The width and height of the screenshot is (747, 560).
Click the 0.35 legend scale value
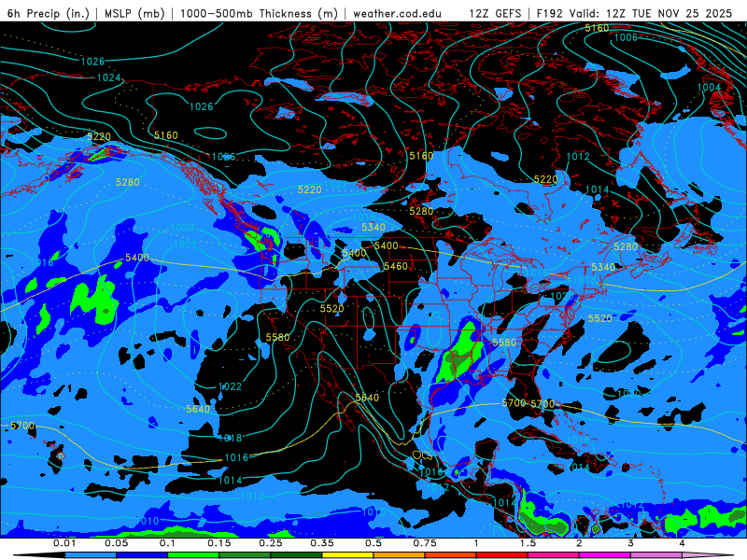click(322, 543)
